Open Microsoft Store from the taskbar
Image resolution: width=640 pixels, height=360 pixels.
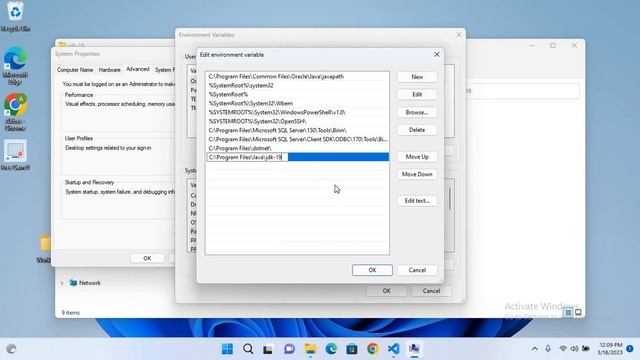pyautogui.click(x=352, y=349)
